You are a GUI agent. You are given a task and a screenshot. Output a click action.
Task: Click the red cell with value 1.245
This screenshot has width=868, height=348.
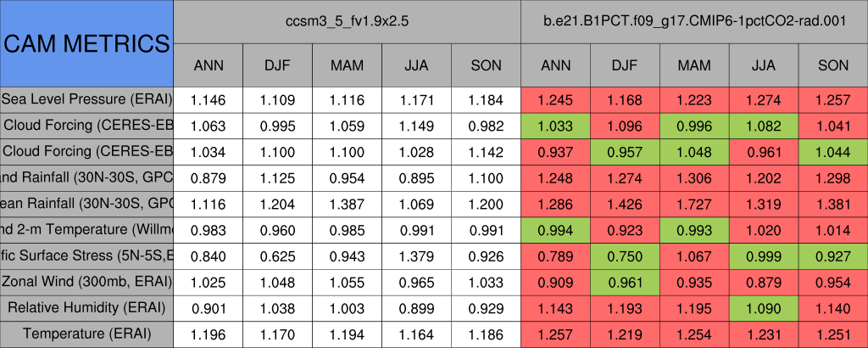click(555, 99)
